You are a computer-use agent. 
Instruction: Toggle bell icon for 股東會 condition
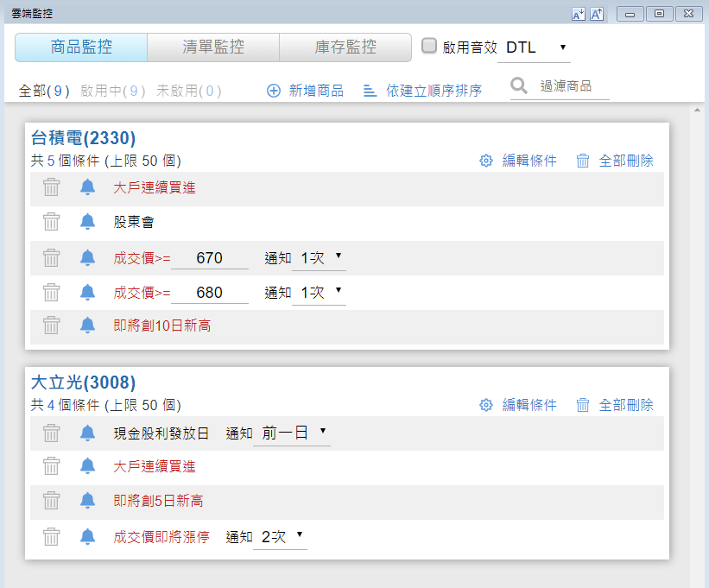pos(87,222)
